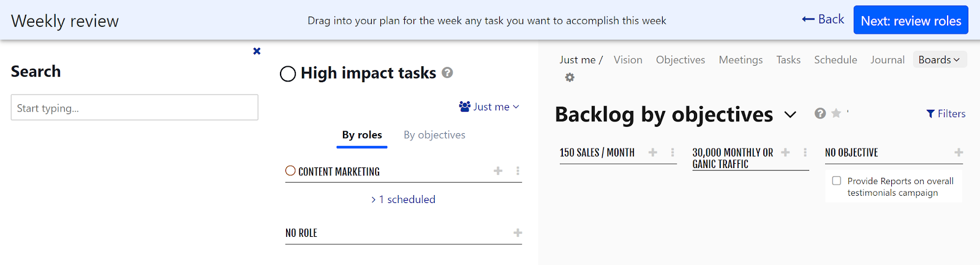980x265 pixels.
Task: Add a task to Content Marketing role
Action: pyautogui.click(x=498, y=171)
